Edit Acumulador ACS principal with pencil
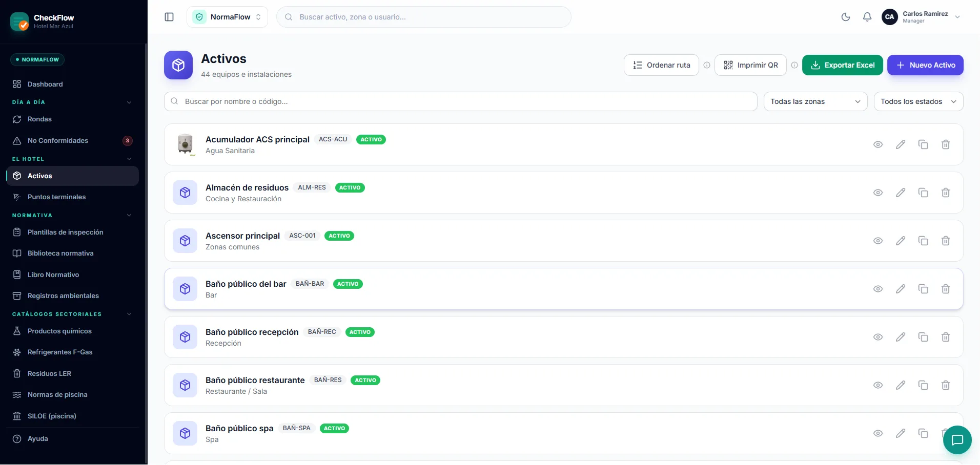 pos(901,144)
